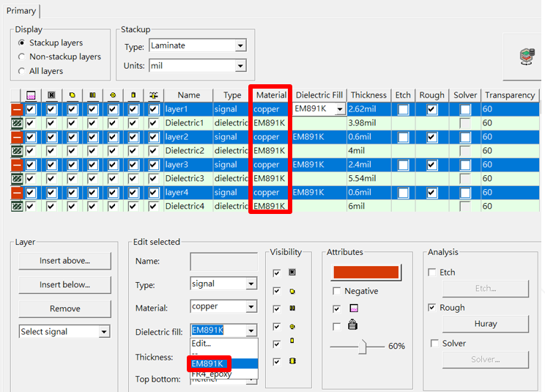Screen dimensions: 545x392
Task: Choose FR4_epoxy in the dielectric fill list
Action: (x=224, y=374)
